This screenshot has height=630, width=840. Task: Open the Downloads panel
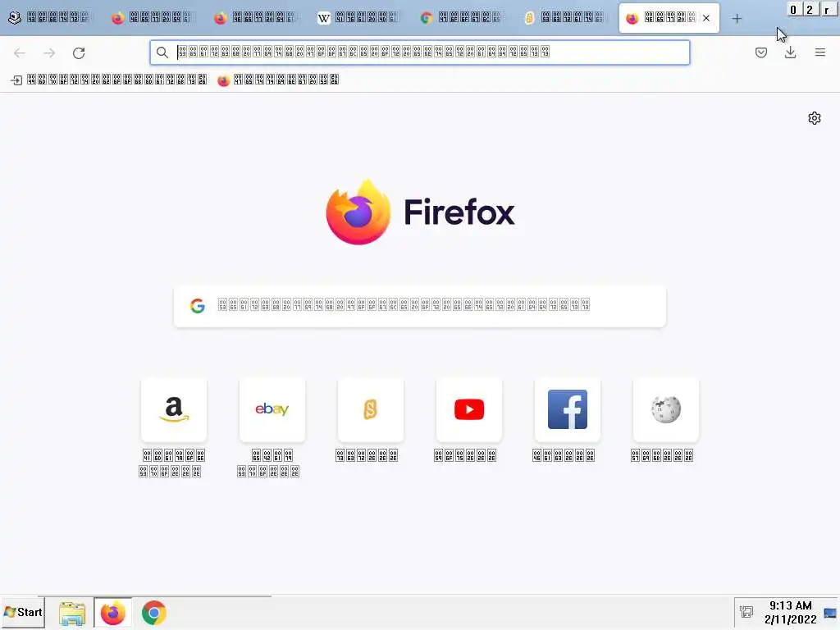click(x=790, y=52)
